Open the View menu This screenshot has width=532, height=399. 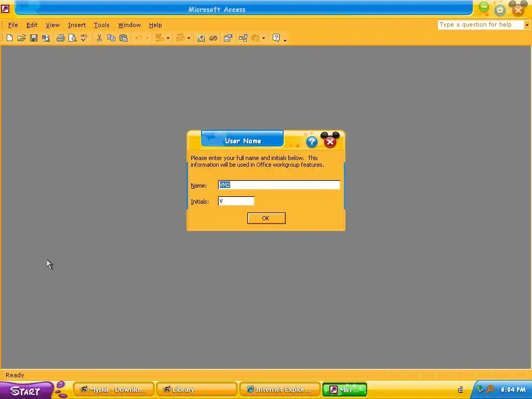52,25
